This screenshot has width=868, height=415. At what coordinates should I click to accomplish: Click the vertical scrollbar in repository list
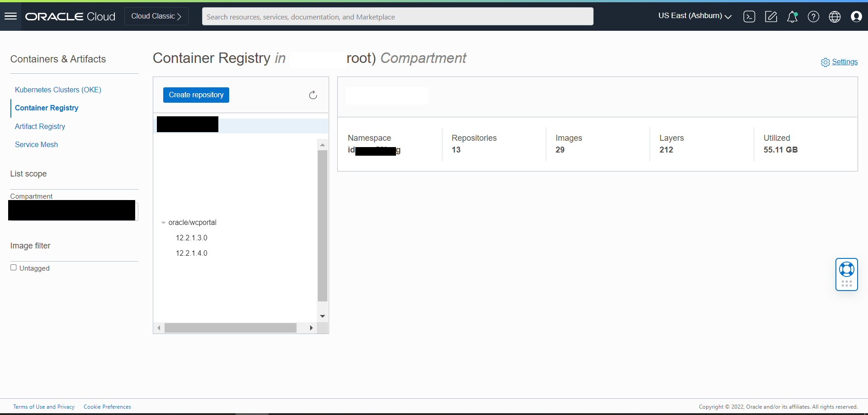(x=322, y=226)
